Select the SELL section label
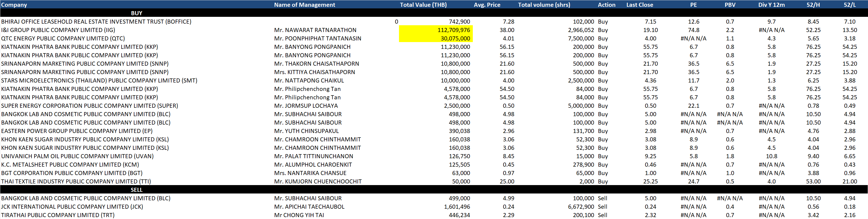 pyautogui.click(x=137, y=190)
